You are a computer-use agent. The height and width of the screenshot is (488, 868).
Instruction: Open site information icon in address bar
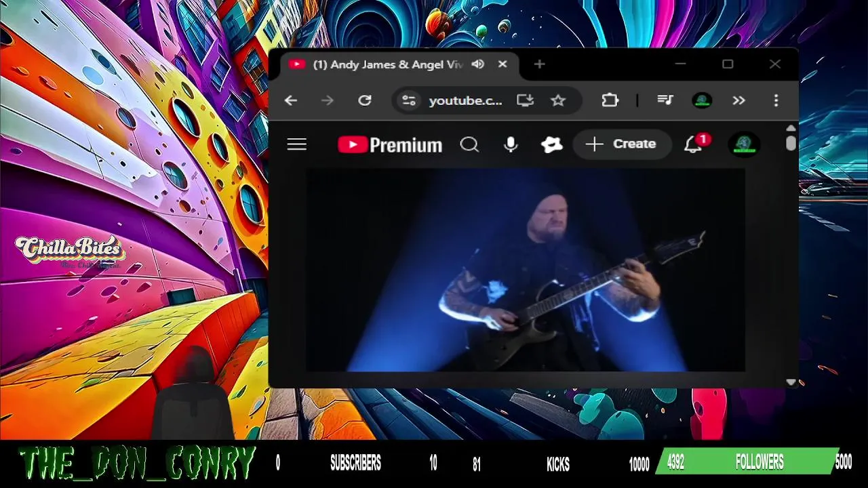tap(408, 100)
